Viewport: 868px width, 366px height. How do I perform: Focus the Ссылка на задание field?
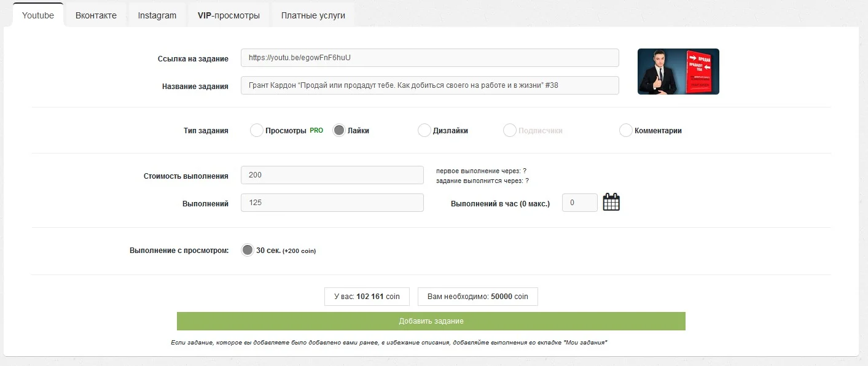[x=430, y=58]
